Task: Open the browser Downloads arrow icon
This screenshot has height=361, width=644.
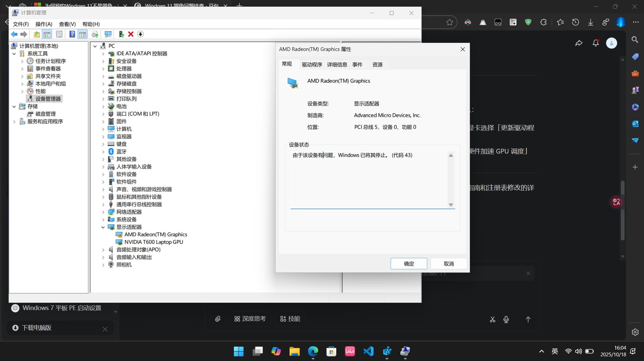Action: 591,22
